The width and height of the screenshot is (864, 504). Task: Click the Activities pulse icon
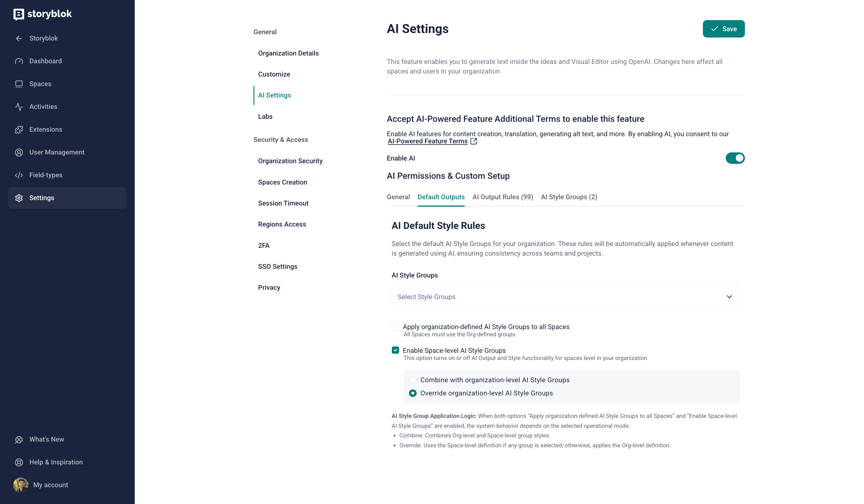pyautogui.click(x=19, y=106)
